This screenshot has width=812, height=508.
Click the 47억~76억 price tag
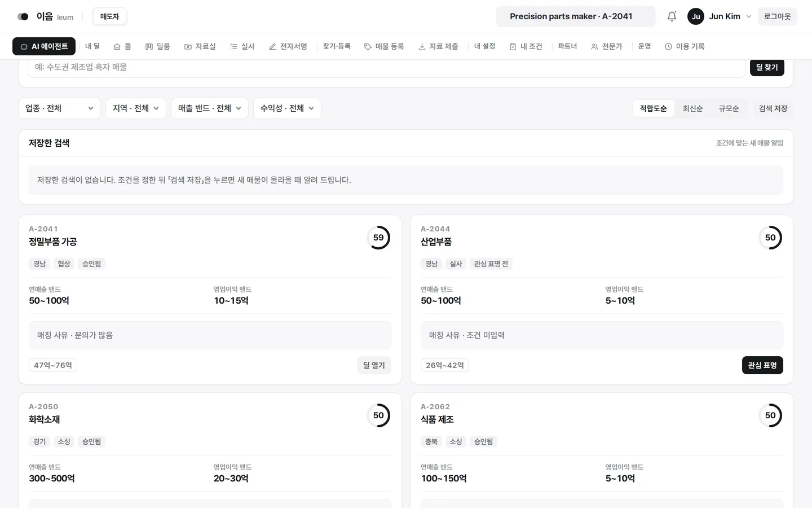[x=53, y=365]
